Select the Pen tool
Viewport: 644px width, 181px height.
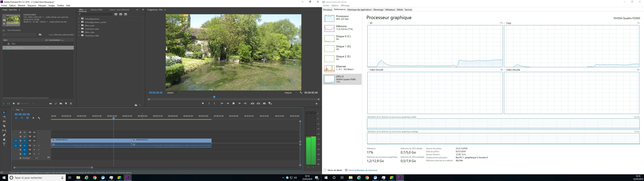click(x=4, y=135)
